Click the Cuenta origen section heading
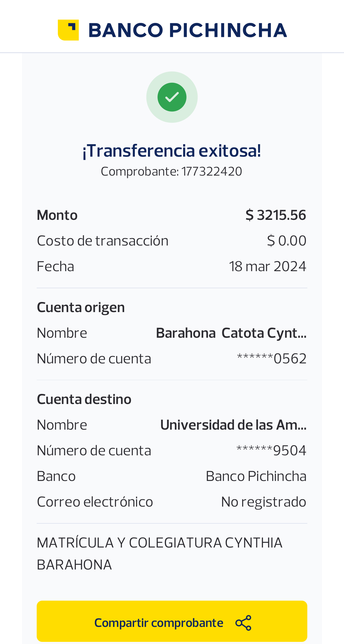344x644 pixels. point(81,307)
